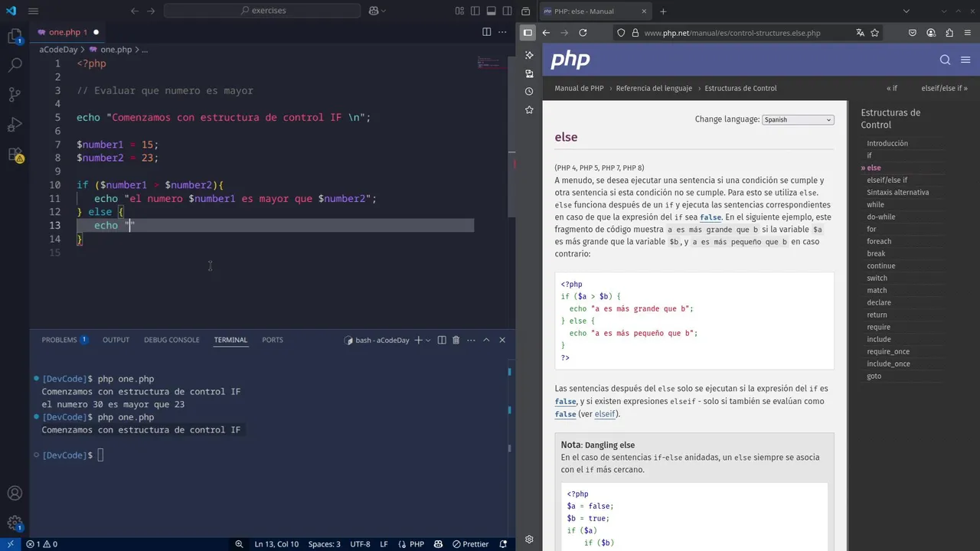Click aCodeDay in the breadcrumb
This screenshot has width=980, height=551.
[x=59, y=49]
